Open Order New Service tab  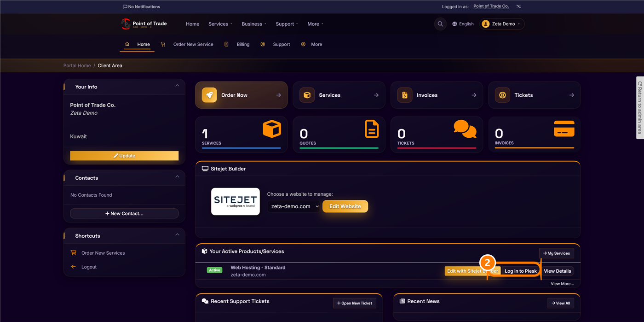point(187,45)
